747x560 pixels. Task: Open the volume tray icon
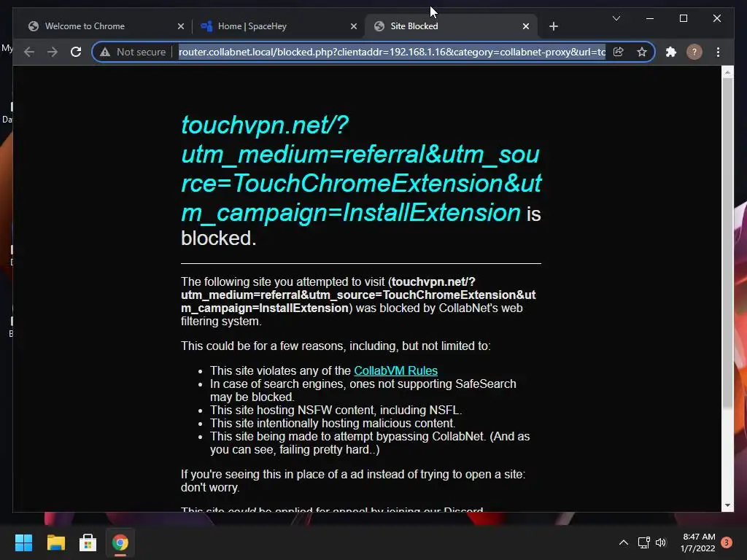click(x=661, y=542)
